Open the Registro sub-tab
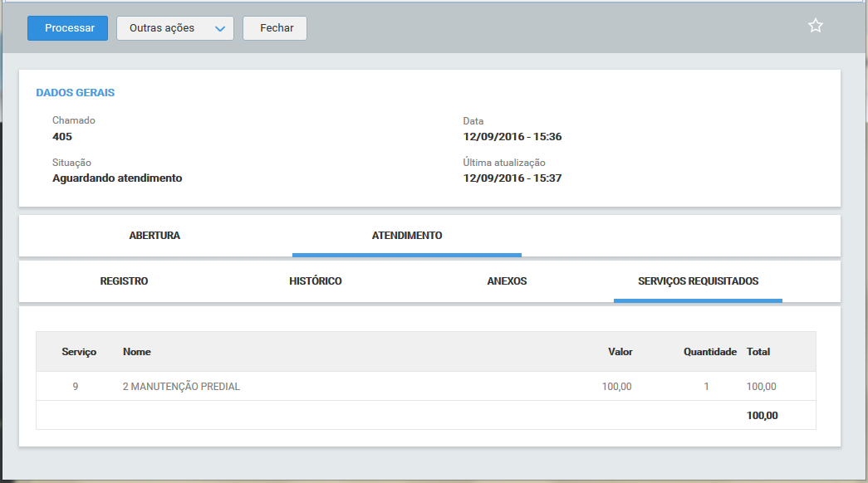The height and width of the screenshot is (483, 868). 124,281
